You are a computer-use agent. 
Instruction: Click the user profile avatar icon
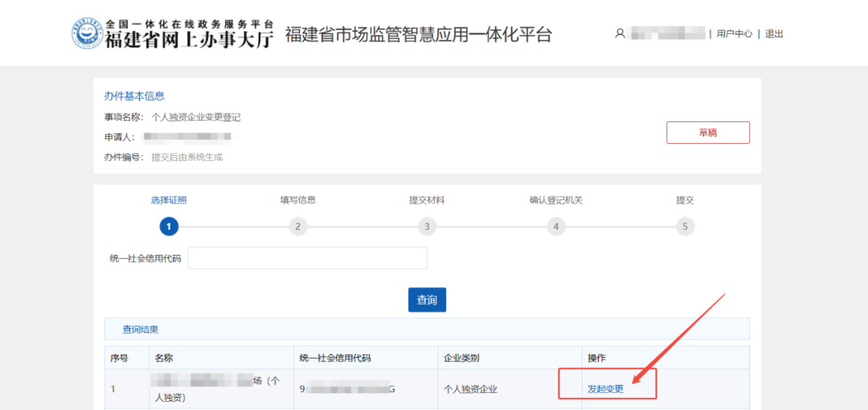tap(620, 34)
